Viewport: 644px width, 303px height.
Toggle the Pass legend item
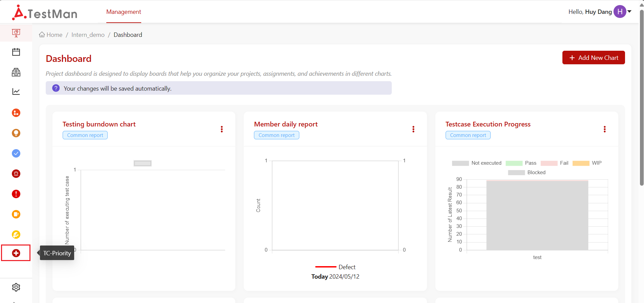[521, 163]
